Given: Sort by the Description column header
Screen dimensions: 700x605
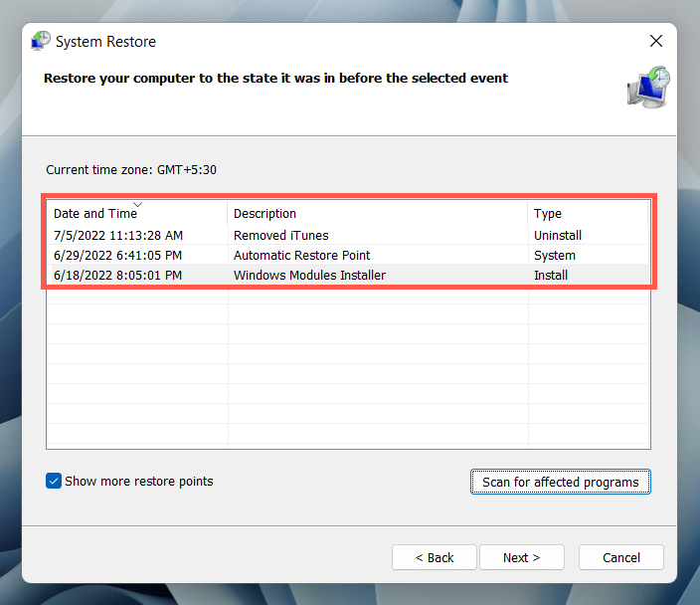Looking at the screenshot, I should click(x=378, y=213).
